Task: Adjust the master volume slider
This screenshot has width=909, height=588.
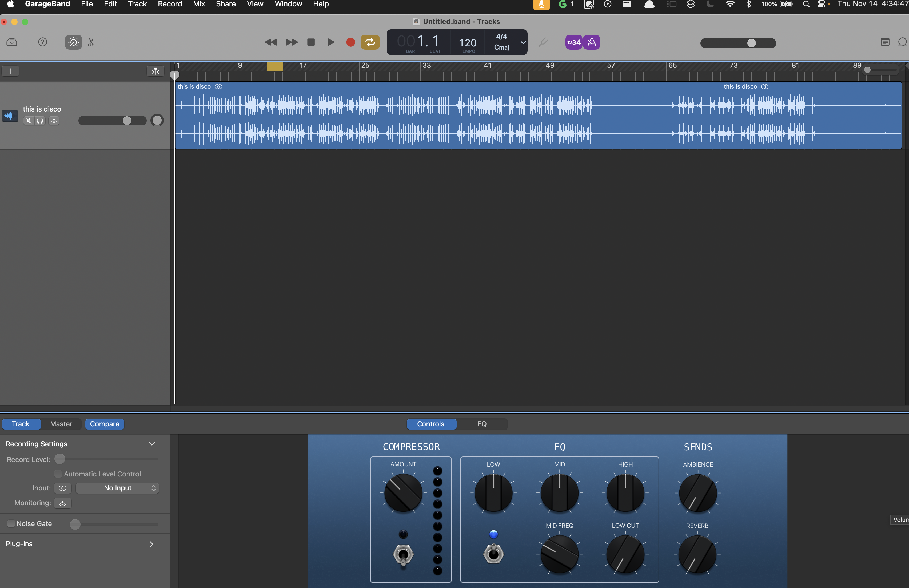Action: 738,43
